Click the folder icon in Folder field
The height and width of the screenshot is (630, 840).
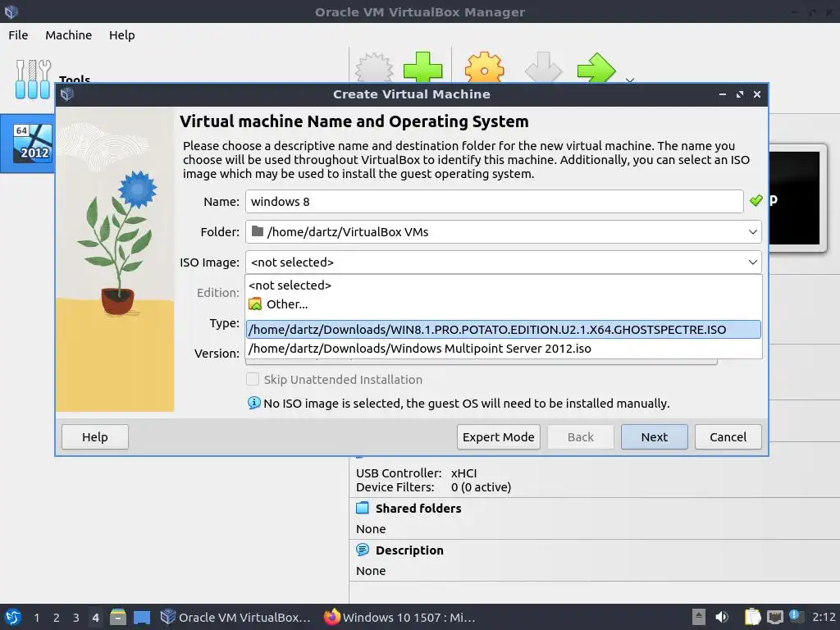tap(258, 231)
